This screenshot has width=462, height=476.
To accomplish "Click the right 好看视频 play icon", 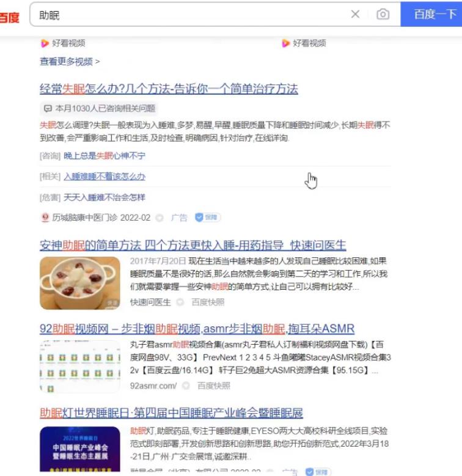I will point(285,43).
